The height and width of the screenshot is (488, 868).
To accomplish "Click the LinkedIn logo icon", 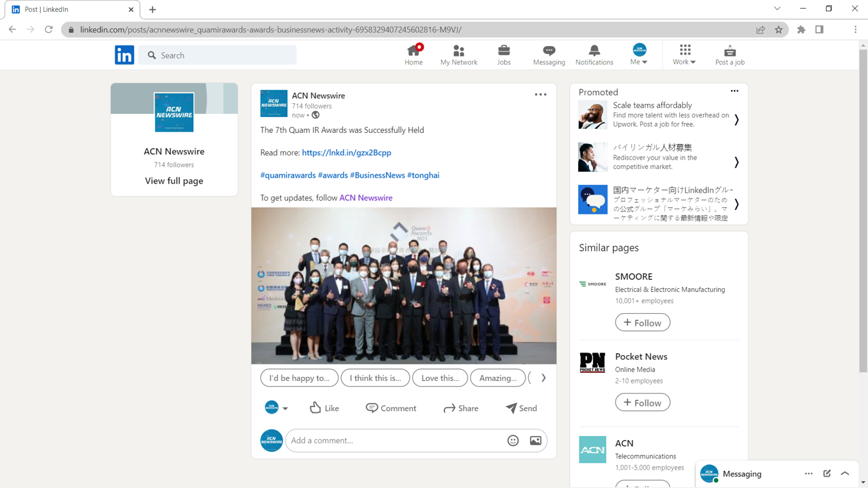I will [124, 55].
